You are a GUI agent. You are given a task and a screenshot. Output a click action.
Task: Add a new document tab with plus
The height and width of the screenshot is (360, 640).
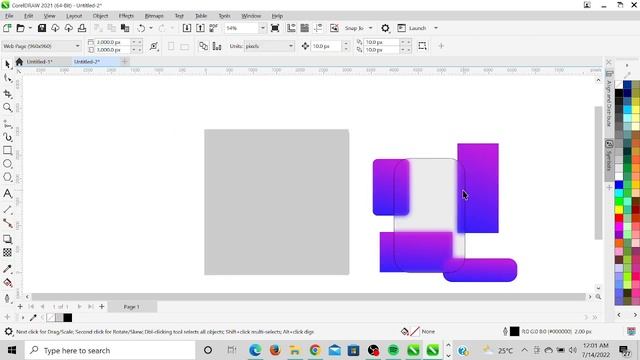pos(124,61)
